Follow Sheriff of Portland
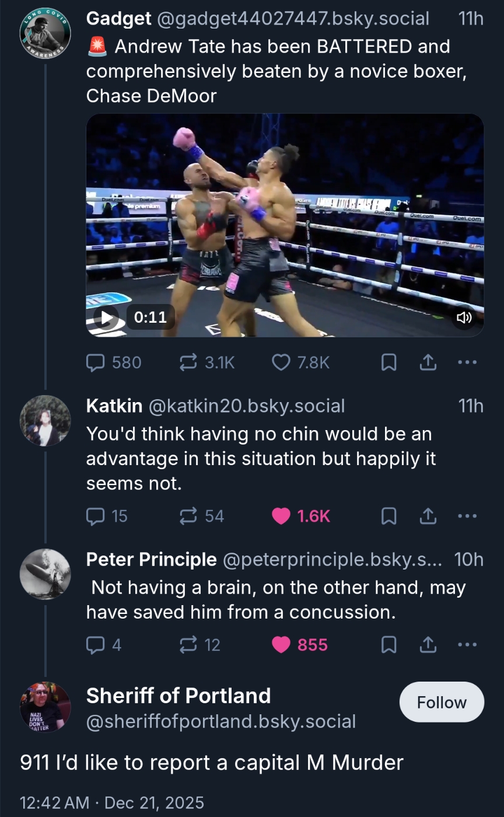 [442, 702]
